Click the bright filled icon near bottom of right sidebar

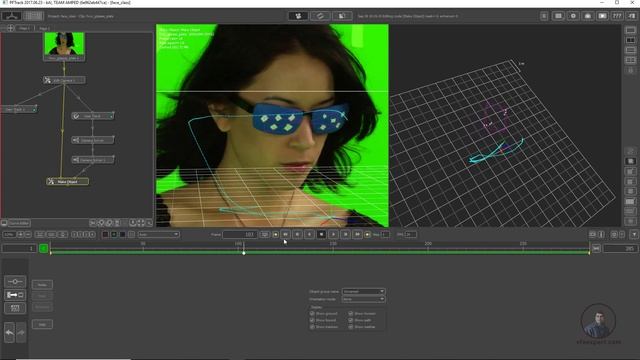click(631, 201)
